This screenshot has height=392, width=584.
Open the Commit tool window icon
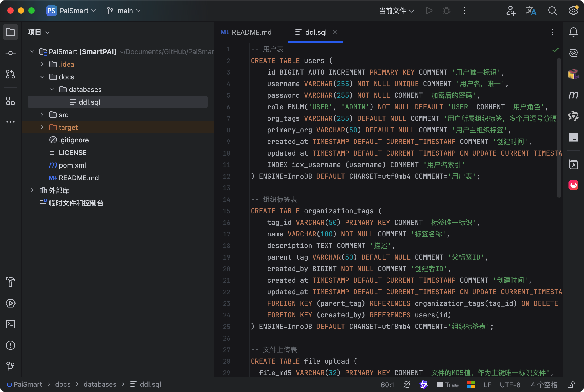pos(11,53)
